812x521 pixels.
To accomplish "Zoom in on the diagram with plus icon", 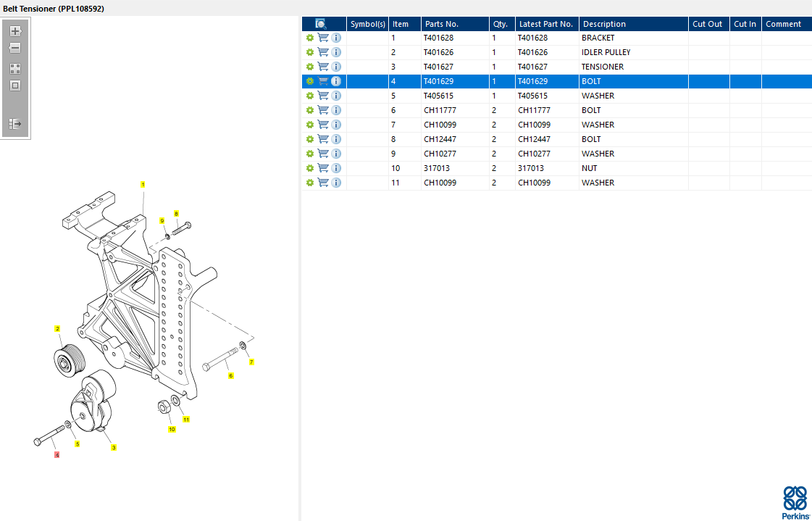I will point(15,31).
